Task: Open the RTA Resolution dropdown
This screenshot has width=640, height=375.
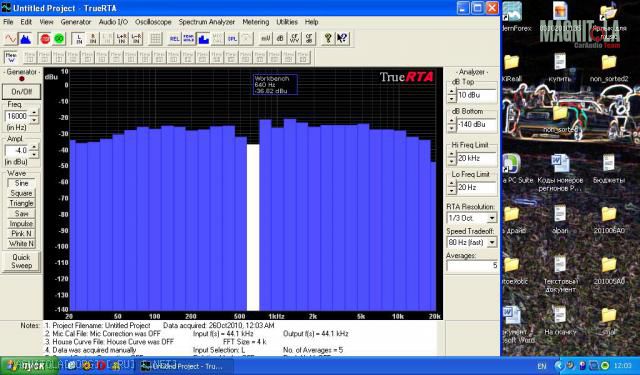Action: [x=492, y=218]
